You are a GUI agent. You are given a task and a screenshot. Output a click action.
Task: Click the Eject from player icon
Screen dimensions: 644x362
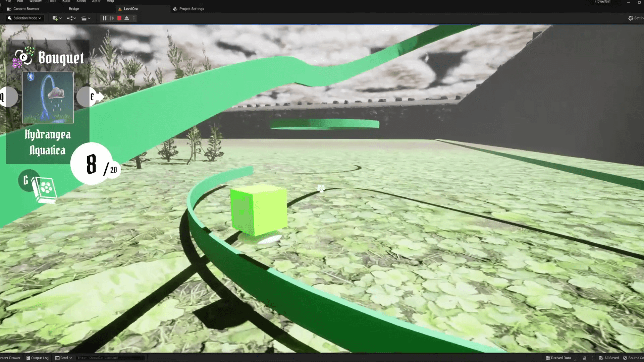pos(127,18)
